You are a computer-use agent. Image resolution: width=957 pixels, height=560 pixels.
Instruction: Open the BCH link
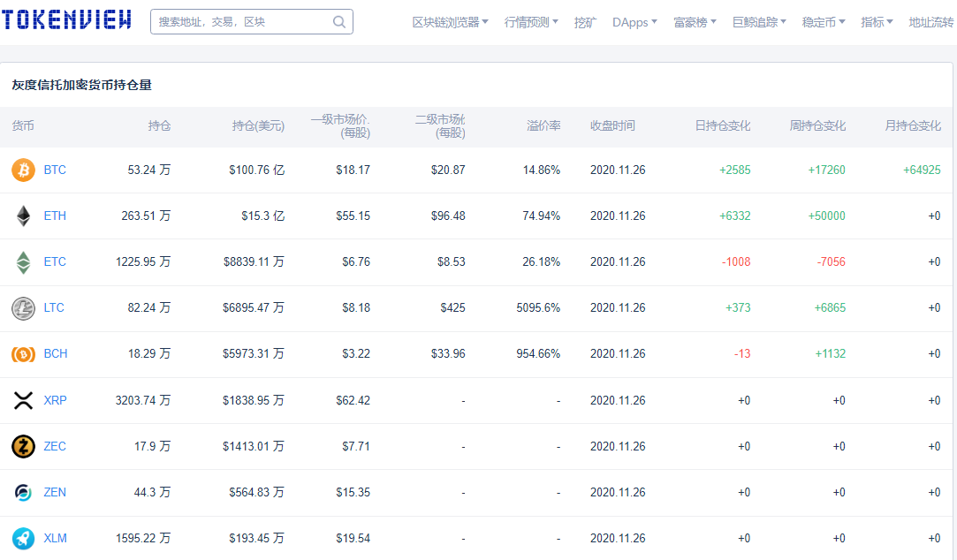(56, 354)
